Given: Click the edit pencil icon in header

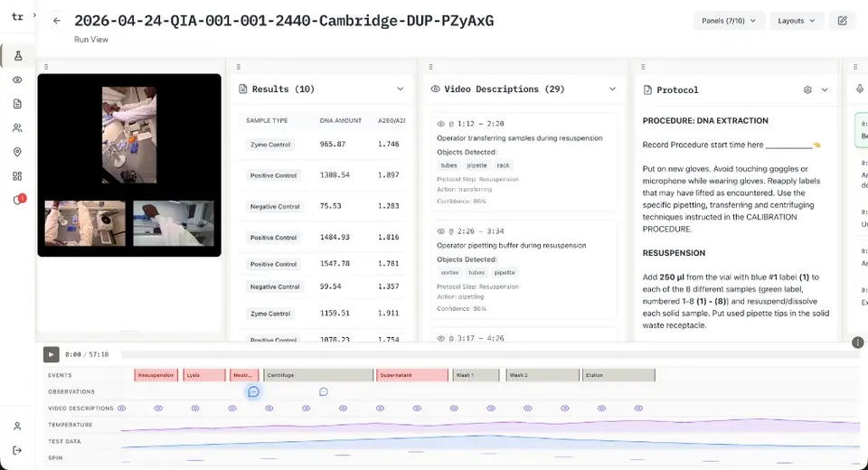Looking at the screenshot, I should point(842,21).
